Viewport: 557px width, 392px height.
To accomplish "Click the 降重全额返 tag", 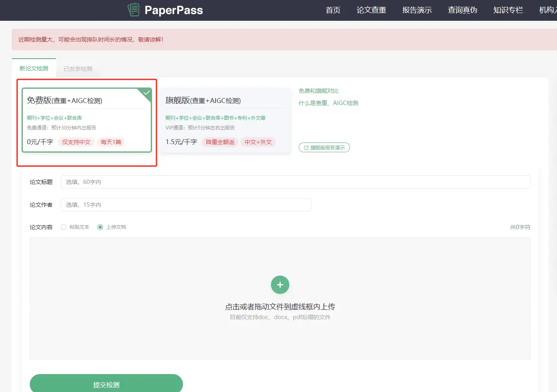I will (x=220, y=142).
